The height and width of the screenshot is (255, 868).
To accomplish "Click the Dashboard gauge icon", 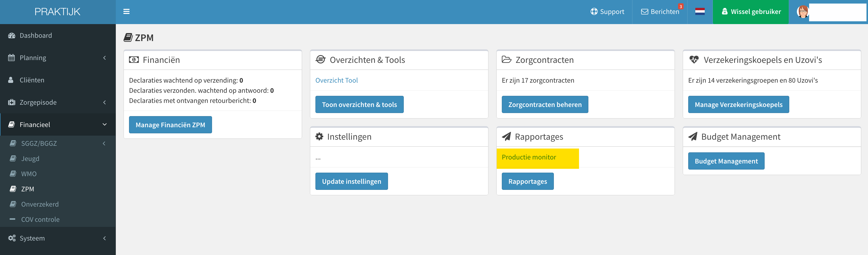I will click(12, 36).
